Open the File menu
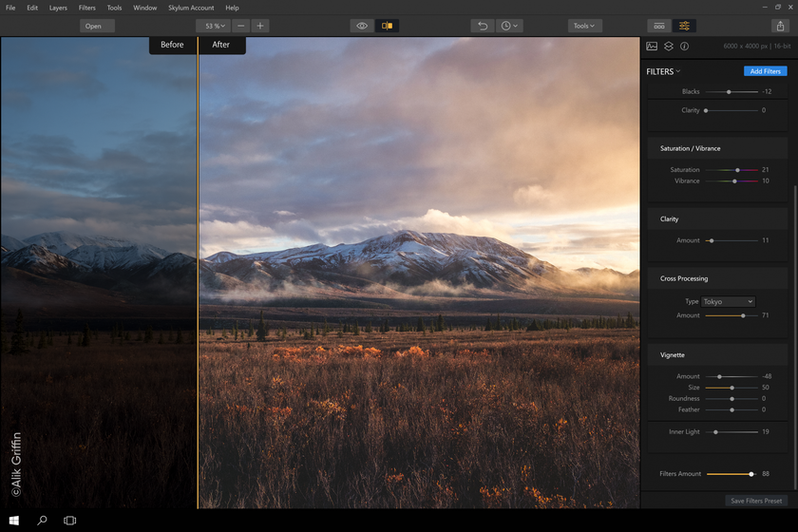Screen dimensions: 798x532 10,8
